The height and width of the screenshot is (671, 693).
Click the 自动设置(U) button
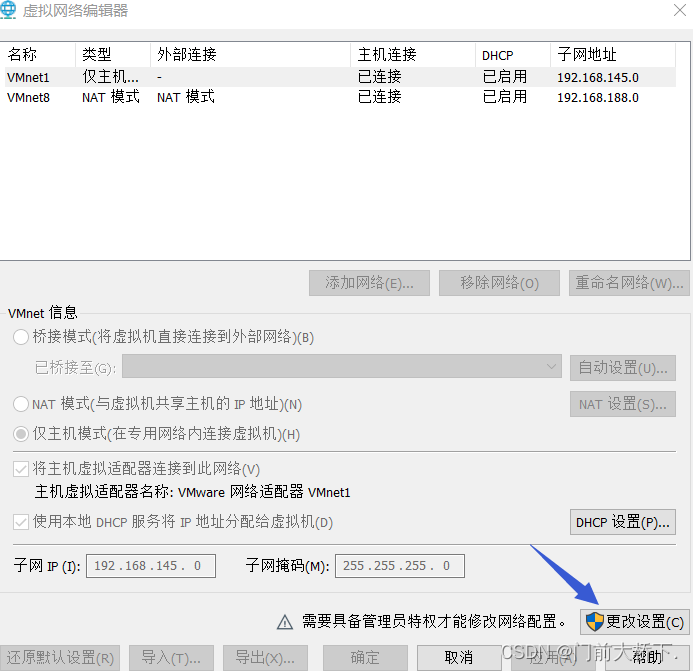tap(623, 367)
